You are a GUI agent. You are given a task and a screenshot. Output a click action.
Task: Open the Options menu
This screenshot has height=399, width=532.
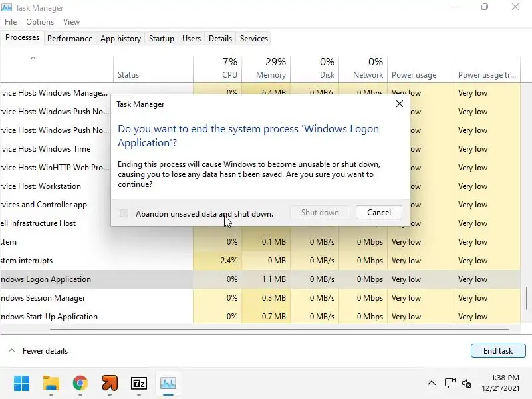point(40,22)
